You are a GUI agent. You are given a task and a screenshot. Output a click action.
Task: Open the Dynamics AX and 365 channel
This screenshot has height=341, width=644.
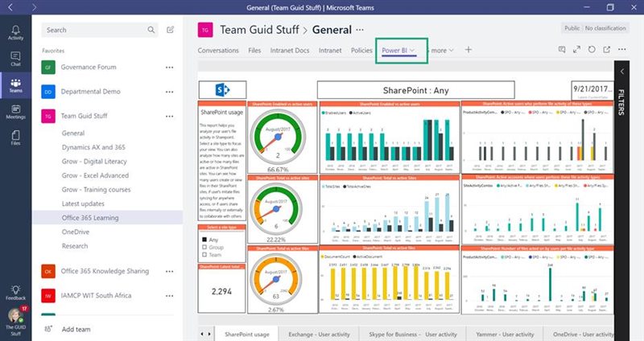tap(93, 147)
